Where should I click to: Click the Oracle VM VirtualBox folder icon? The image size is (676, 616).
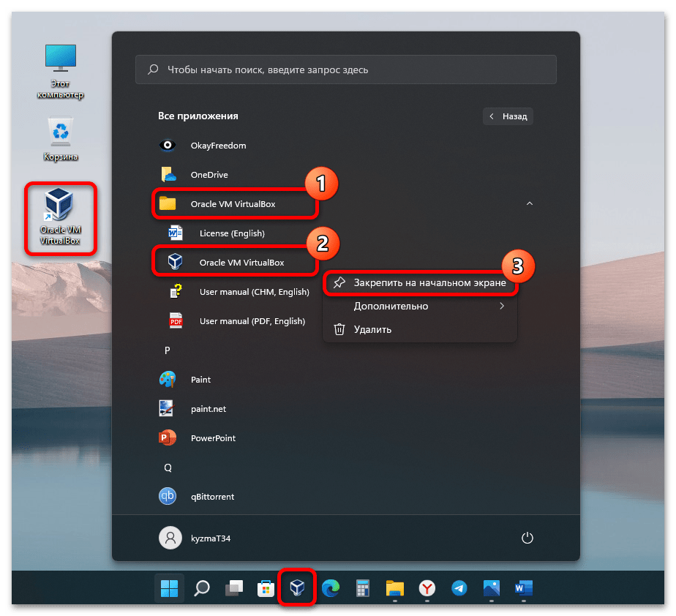pyautogui.click(x=168, y=203)
